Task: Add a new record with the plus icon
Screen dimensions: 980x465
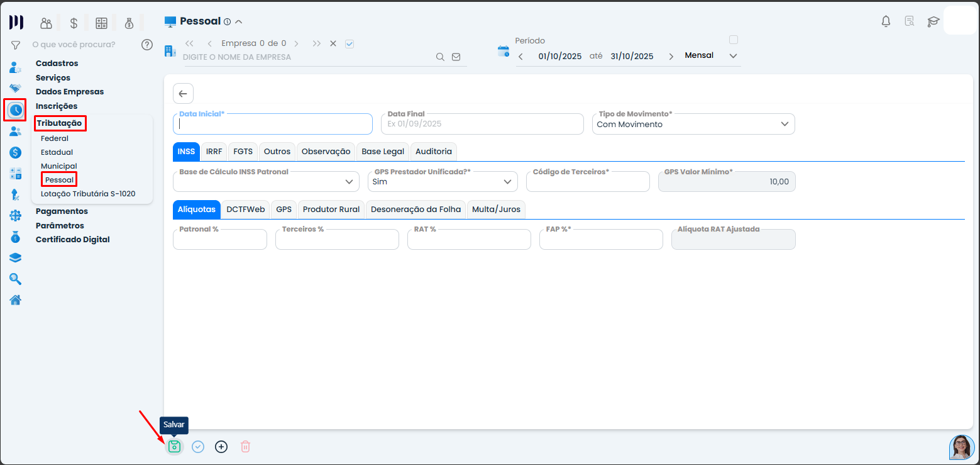Action: click(x=221, y=447)
